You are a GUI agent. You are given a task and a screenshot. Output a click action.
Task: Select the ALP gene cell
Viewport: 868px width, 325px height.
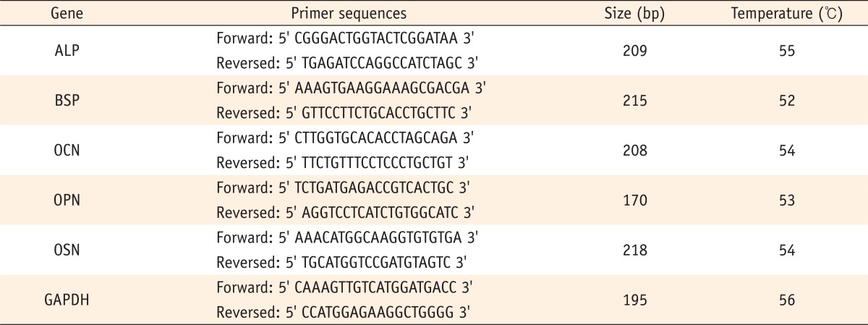tap(66, 51)
